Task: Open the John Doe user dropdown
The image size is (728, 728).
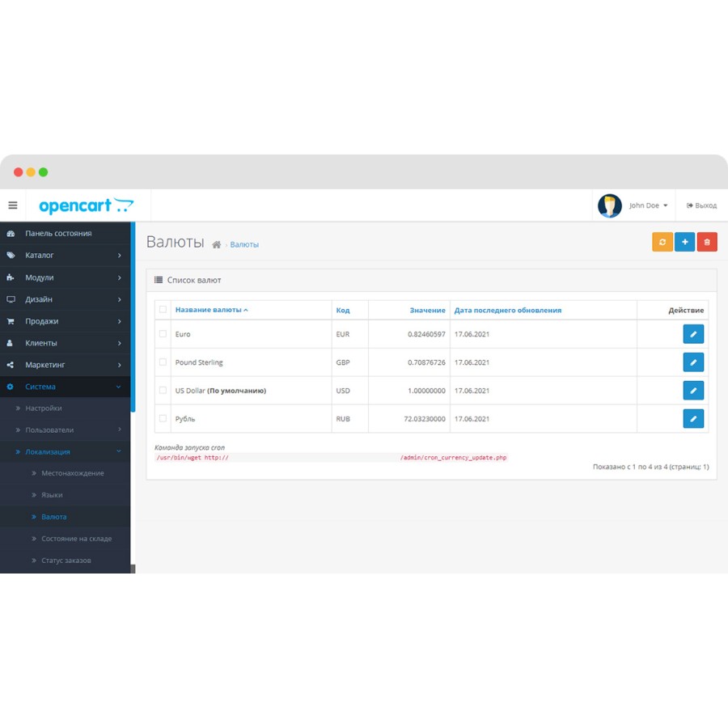Action: point(648,205)
